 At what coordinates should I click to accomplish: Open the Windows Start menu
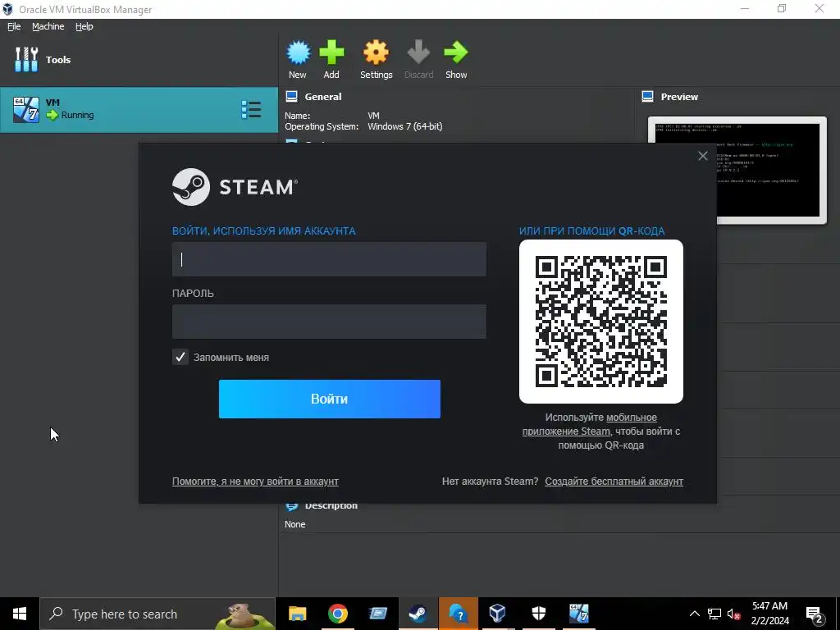click(20, 614)
